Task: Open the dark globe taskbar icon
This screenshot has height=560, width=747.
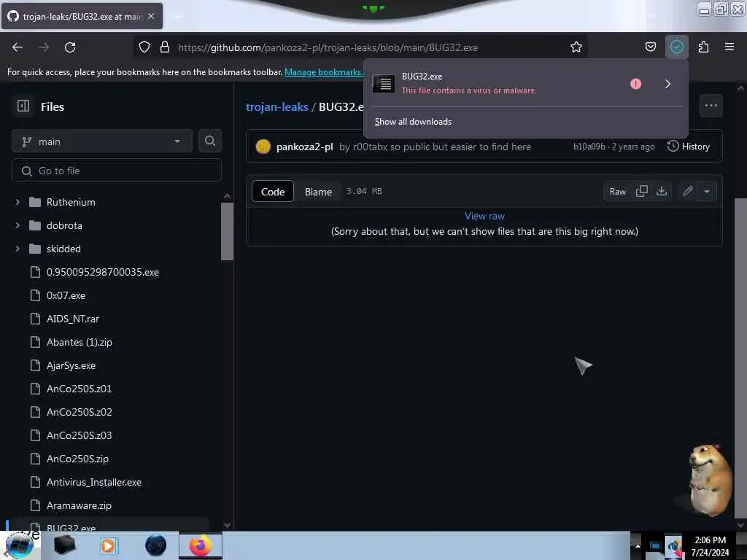Action: (x=155, y=545)
